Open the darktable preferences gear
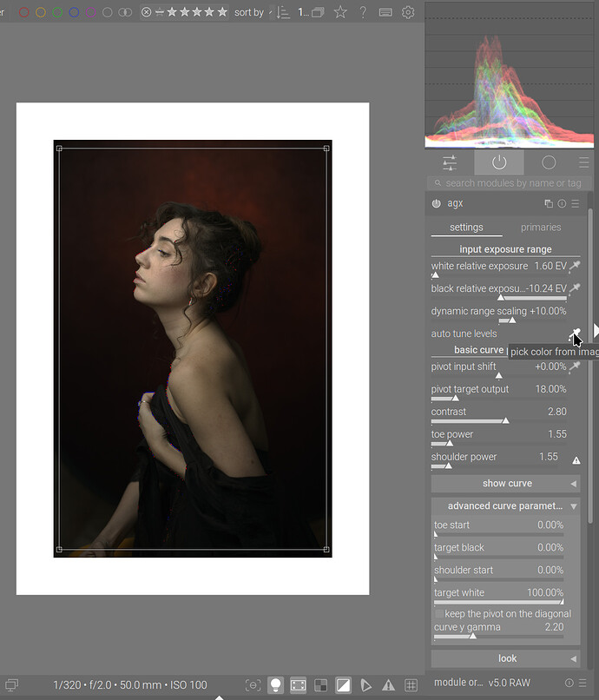Image resolution: width=599 pixels, height=700 pixels. coord(408,13)
